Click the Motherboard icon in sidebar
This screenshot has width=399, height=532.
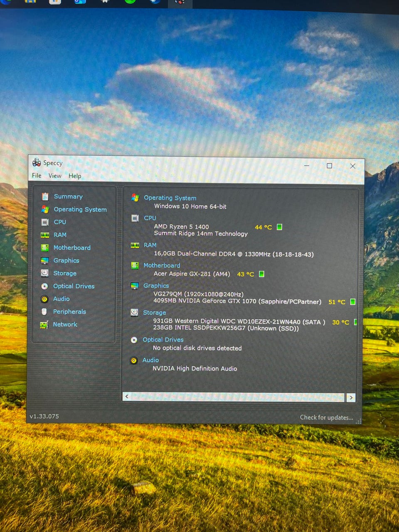tap(45, 248)
